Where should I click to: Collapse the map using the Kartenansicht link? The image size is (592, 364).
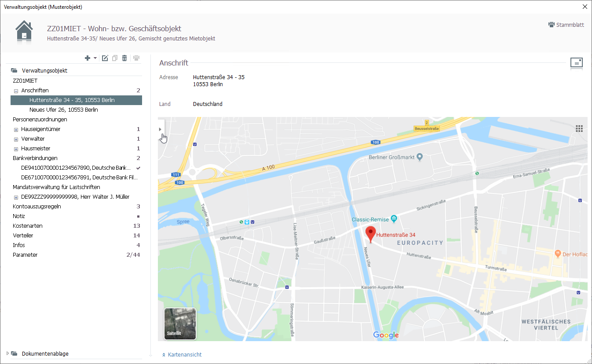(182, 355)
